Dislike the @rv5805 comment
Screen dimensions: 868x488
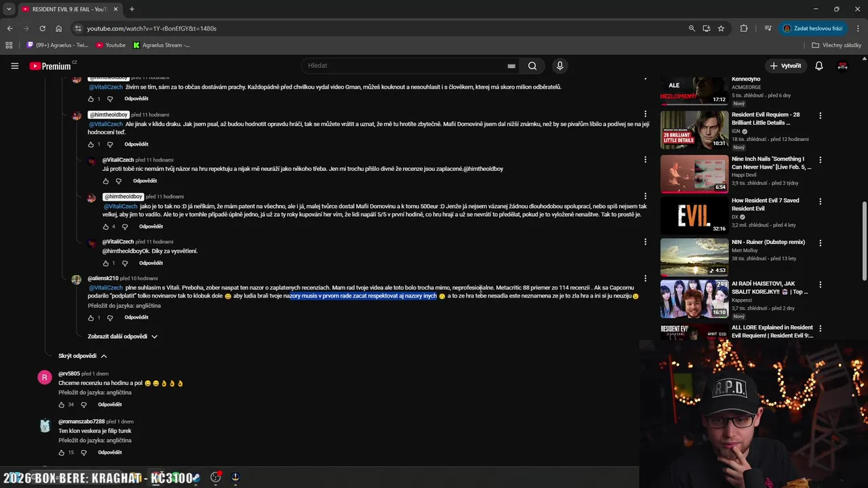83,405
